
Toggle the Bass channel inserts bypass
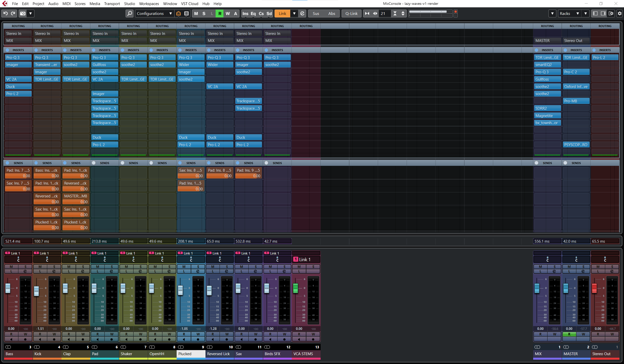[7, 50]
